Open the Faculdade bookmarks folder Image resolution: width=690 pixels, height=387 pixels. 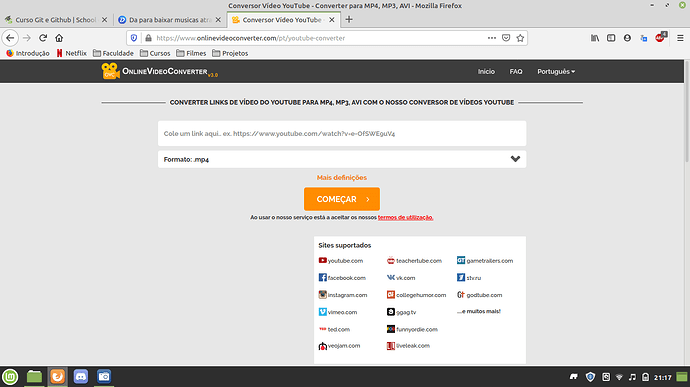(113, 53)
